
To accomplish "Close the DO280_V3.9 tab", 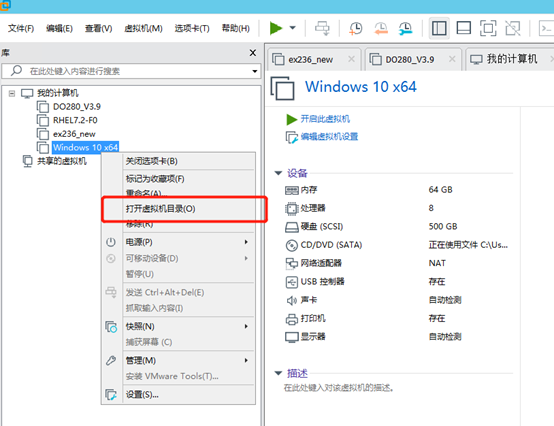I will point(452,59).
